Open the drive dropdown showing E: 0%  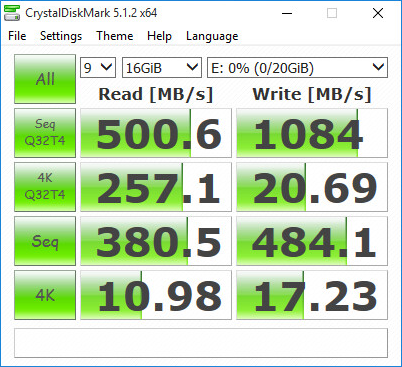pos(297,68)
